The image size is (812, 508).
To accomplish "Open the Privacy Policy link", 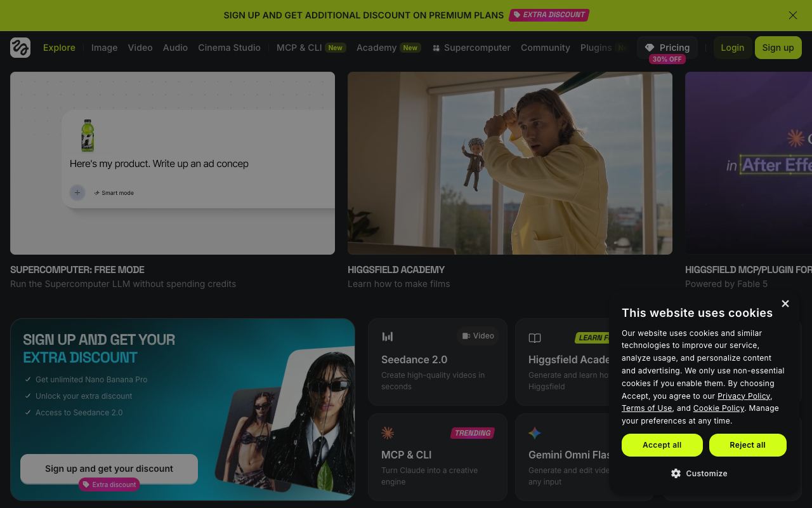I will pyautogui.click(x=743, y=396).
